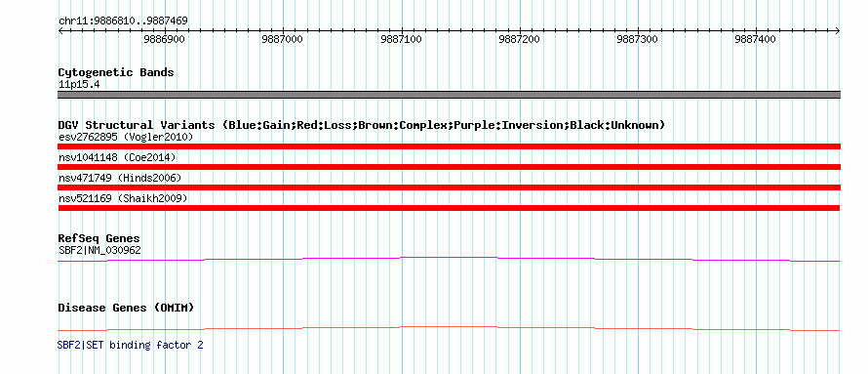Screen dimensions: 868x374
Task: Click the left arrow end of the ruler
Action: click(x=60, y=30)
